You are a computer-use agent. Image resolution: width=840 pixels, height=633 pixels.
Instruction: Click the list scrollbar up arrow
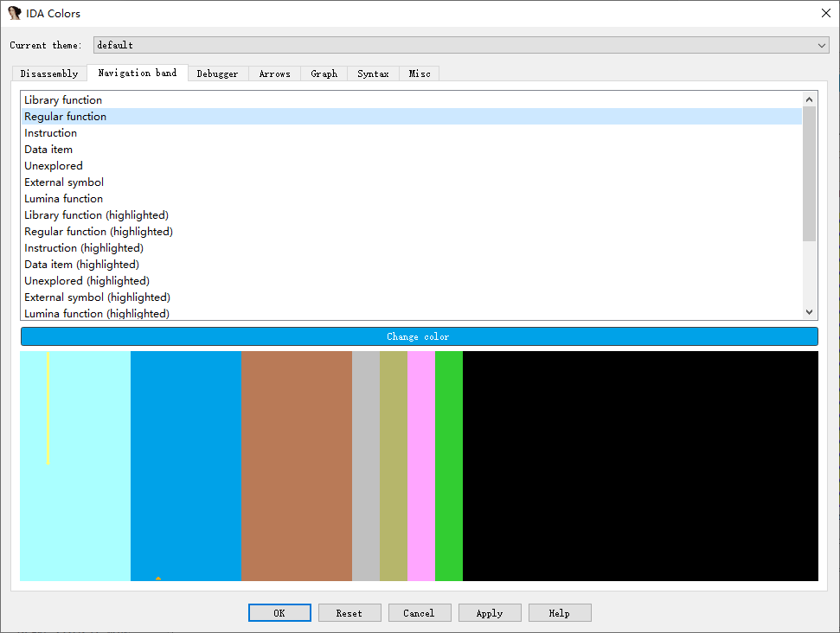809,99
